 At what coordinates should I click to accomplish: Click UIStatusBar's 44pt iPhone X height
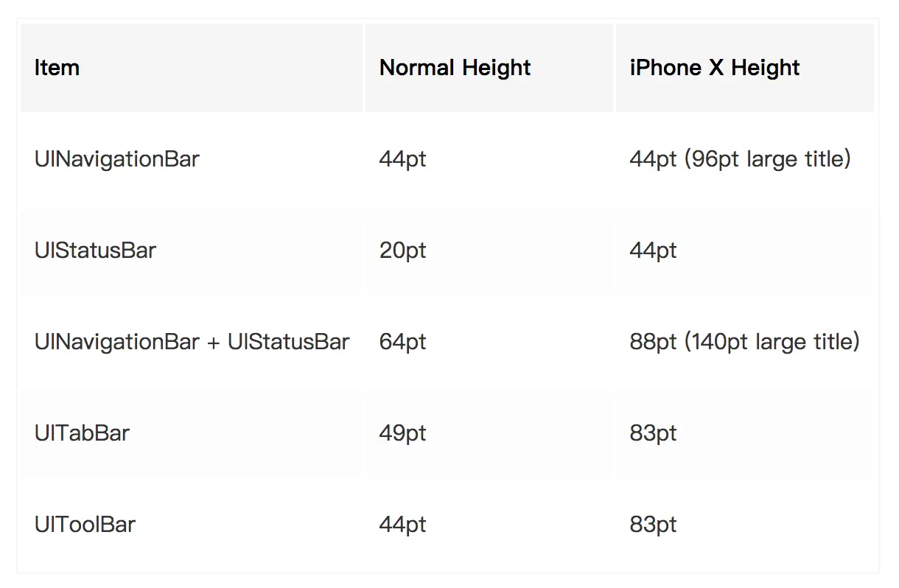[x=653, y=251]
